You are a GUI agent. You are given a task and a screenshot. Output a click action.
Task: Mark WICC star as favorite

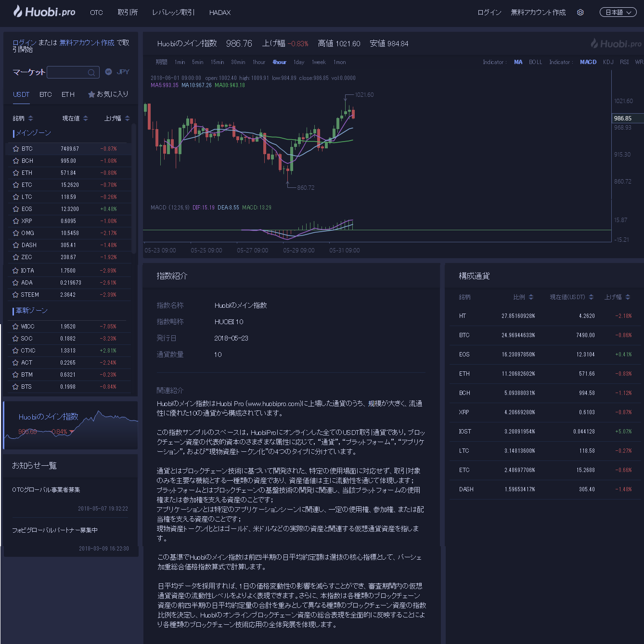(x=16, y=327)
